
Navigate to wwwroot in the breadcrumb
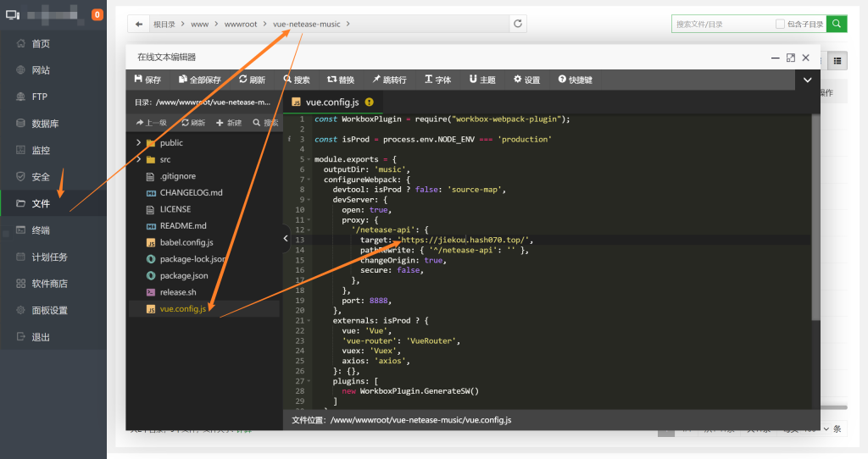(241, 25)
